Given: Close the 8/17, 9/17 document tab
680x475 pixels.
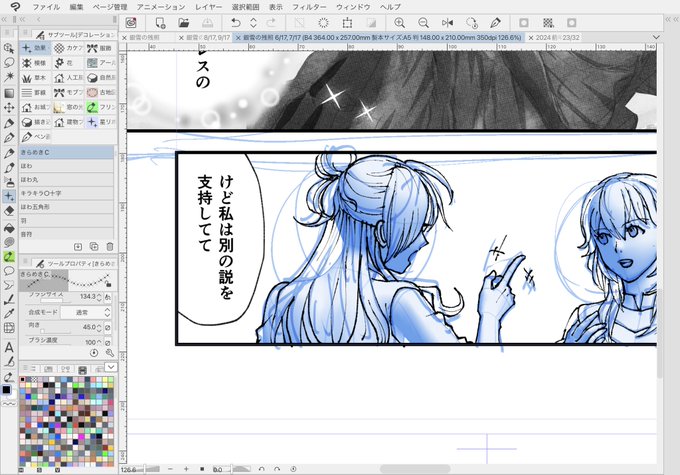Looking at the screenshot, I should [x=181, y=38].
